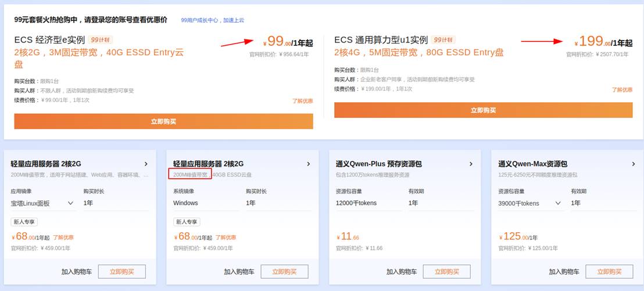Add Windows 轻量应用服务器 to cart via 加入购物车
This screenshot has width=644, height=291.
239,272
